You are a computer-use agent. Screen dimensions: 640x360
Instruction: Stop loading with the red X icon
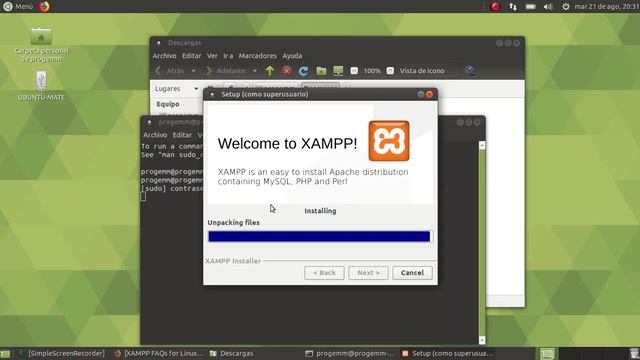[287, 71]
